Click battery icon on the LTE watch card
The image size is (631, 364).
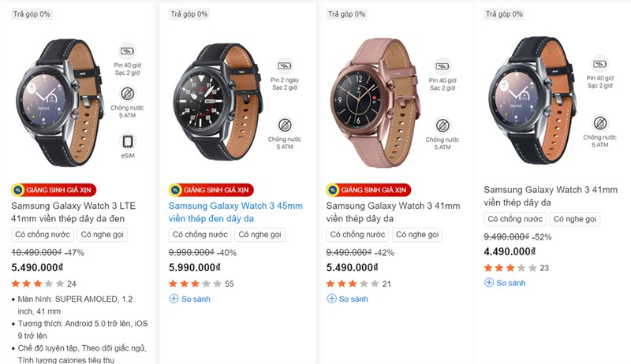coord(127,52)
